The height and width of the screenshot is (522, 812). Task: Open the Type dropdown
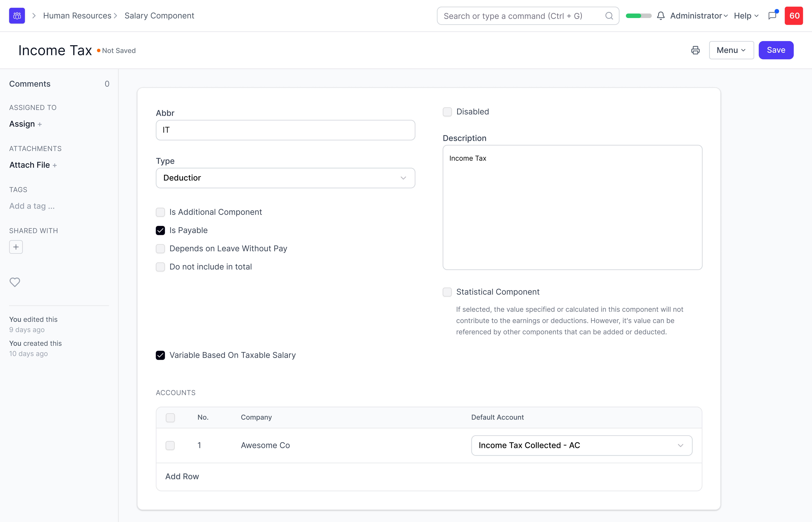(x=285, y=178)
